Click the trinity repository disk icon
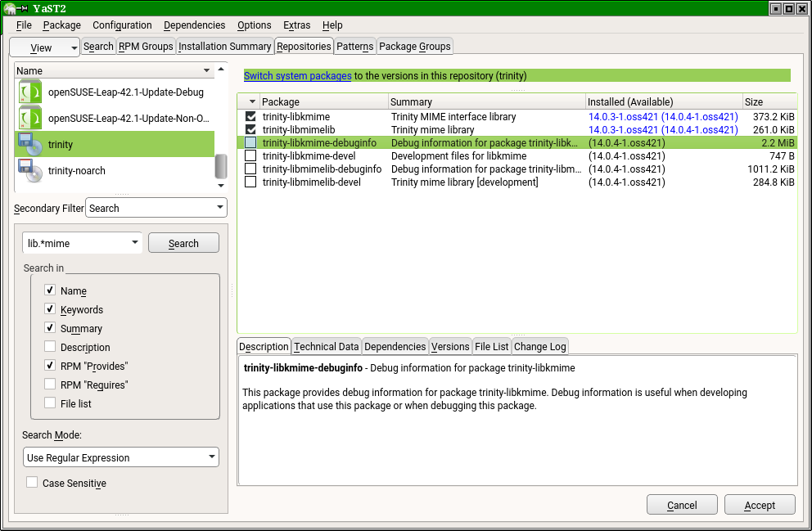Viewport: 812px width, 531px height. (30, 144)
